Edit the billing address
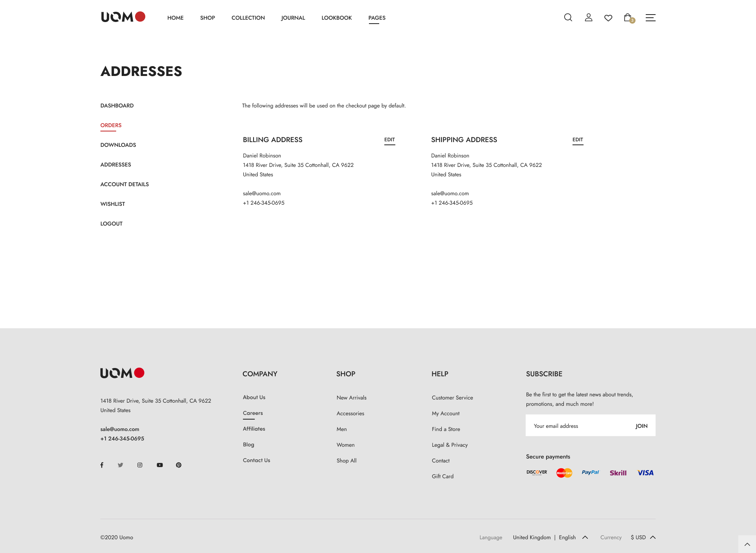The height and width of the screenshot is (553, 756). (x=389, y=140)
